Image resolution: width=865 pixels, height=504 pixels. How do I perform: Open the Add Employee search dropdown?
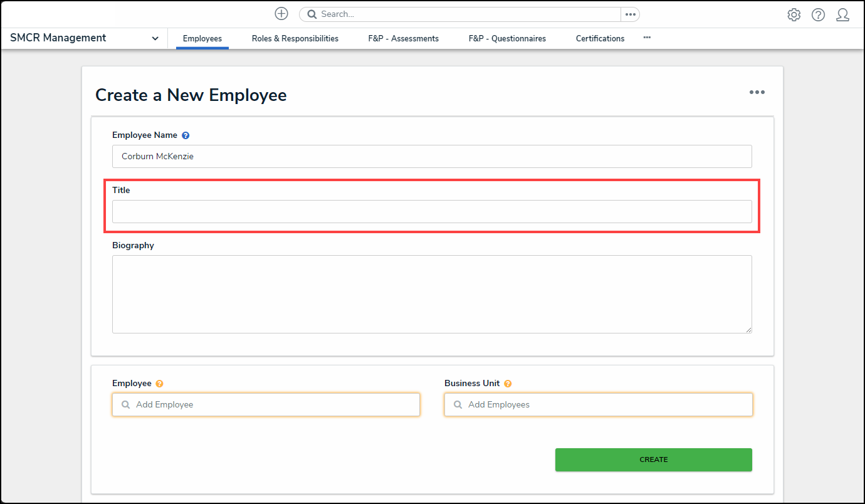point(266,405)
